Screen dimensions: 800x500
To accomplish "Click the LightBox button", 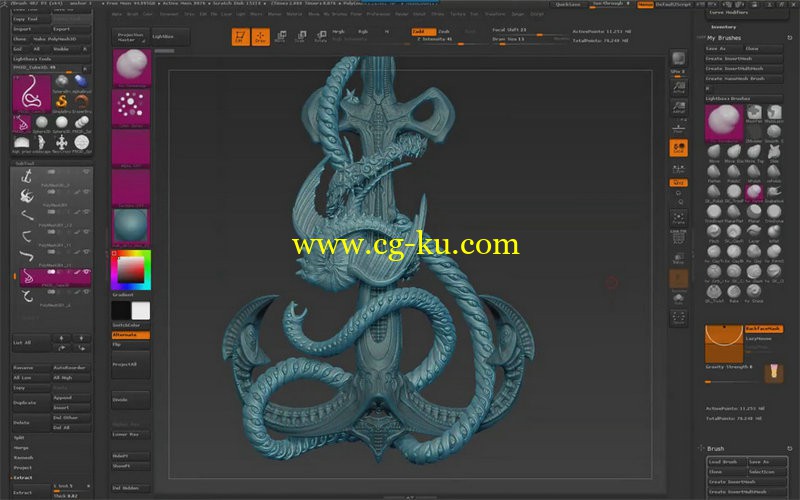I will pos(170,37).
